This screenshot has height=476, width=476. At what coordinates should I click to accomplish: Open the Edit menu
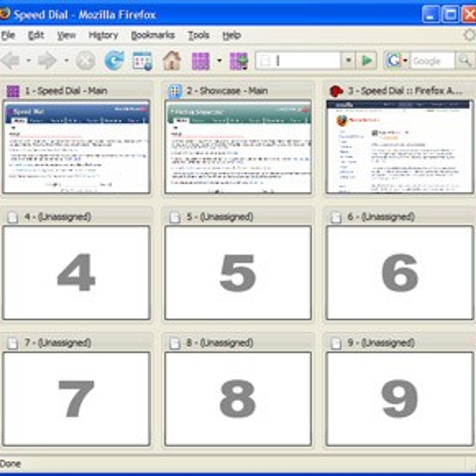point(36,35)
